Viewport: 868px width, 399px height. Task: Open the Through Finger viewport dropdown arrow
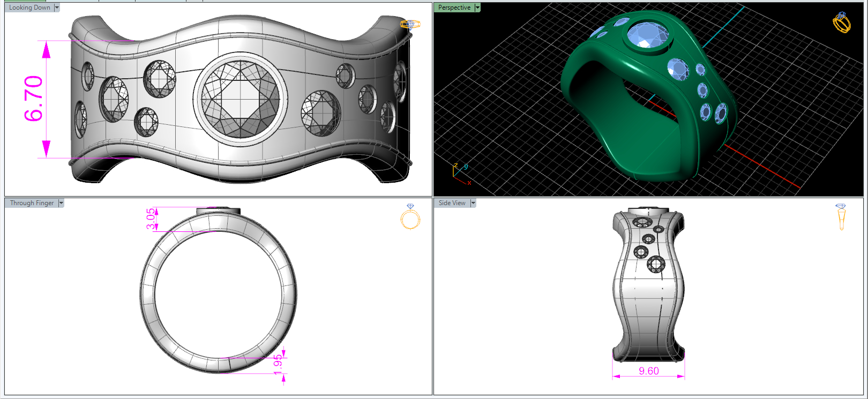click(x=61, y=203)
